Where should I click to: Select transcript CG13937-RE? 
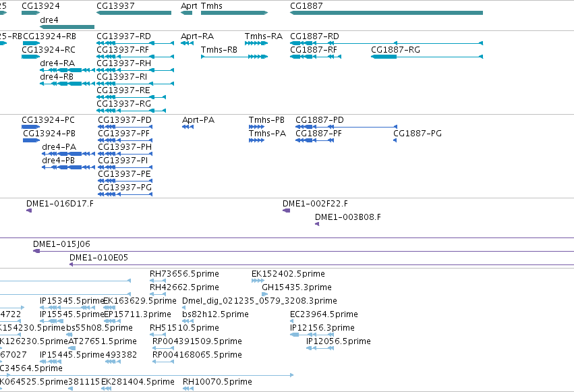pyautogui.click(x=123, y=90)
